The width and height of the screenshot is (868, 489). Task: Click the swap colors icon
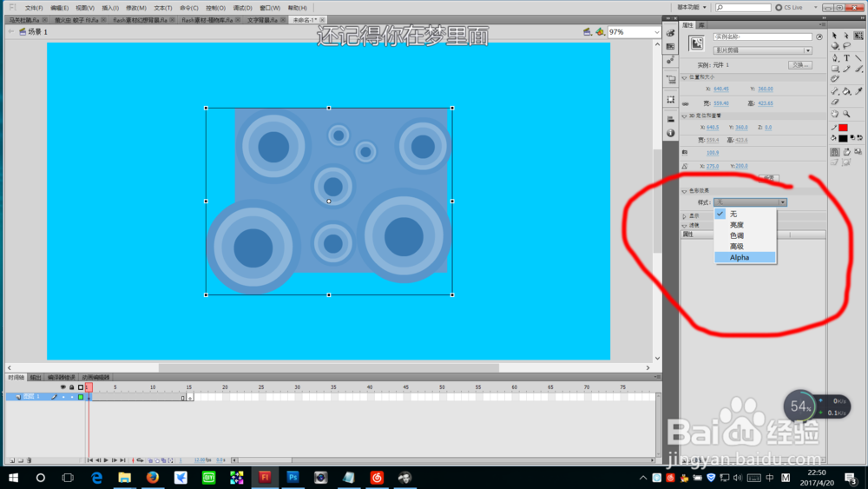[x=859, y=138]
